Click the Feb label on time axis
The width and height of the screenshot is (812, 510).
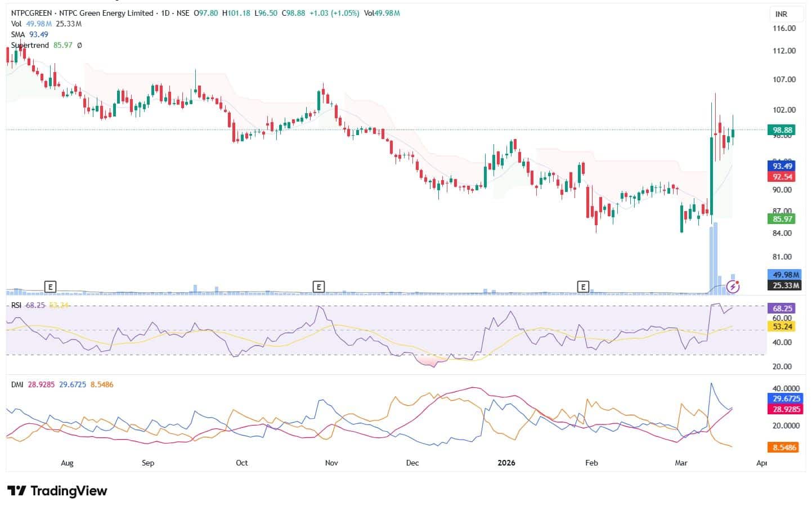[591, 463]
